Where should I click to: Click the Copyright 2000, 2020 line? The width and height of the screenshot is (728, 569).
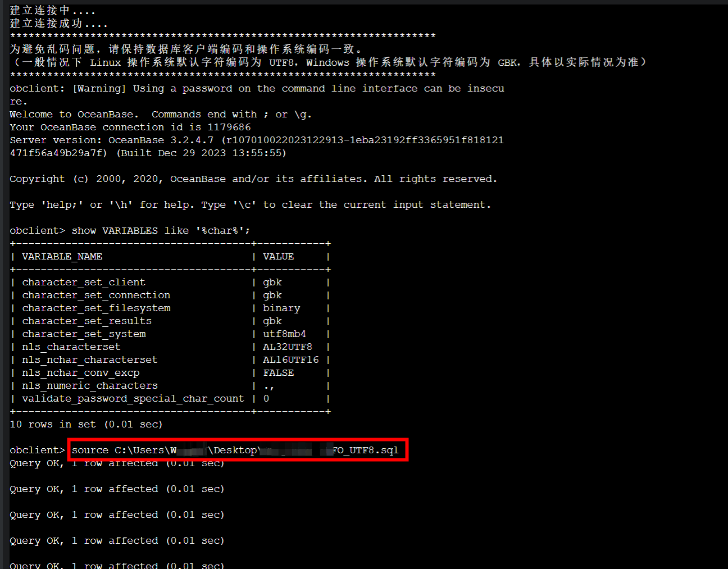tap(253, 179)
